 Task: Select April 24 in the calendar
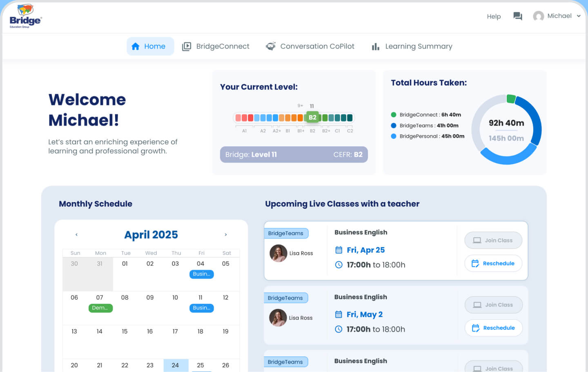click(176, 365)
